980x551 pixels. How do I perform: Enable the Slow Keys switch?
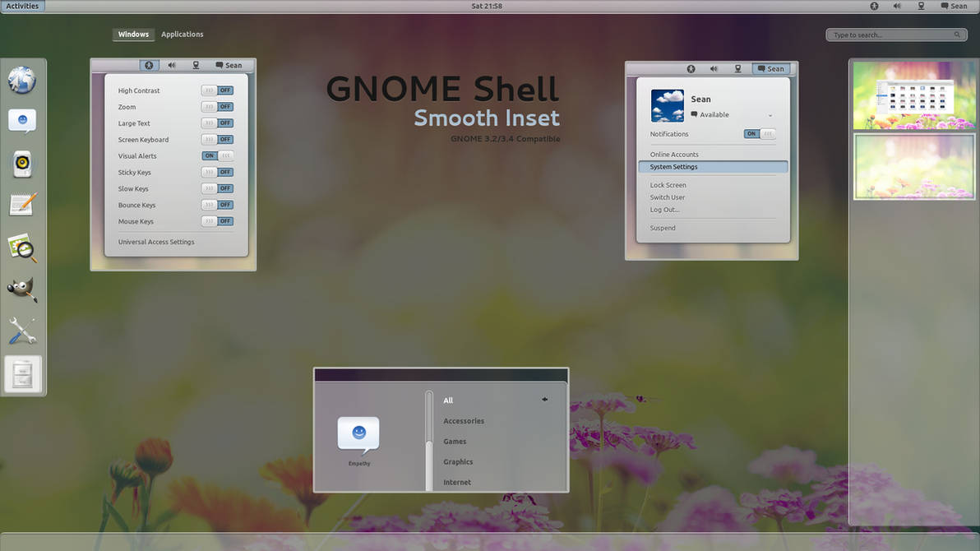[217, 188]
